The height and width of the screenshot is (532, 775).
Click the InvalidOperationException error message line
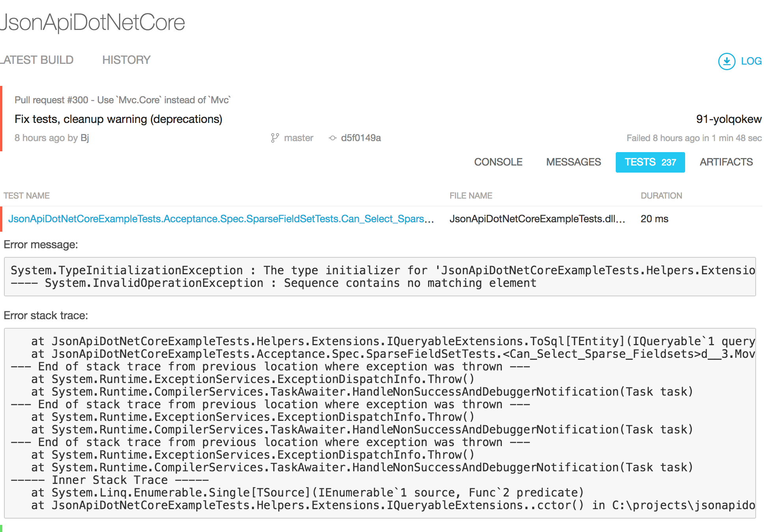point(274,283)
